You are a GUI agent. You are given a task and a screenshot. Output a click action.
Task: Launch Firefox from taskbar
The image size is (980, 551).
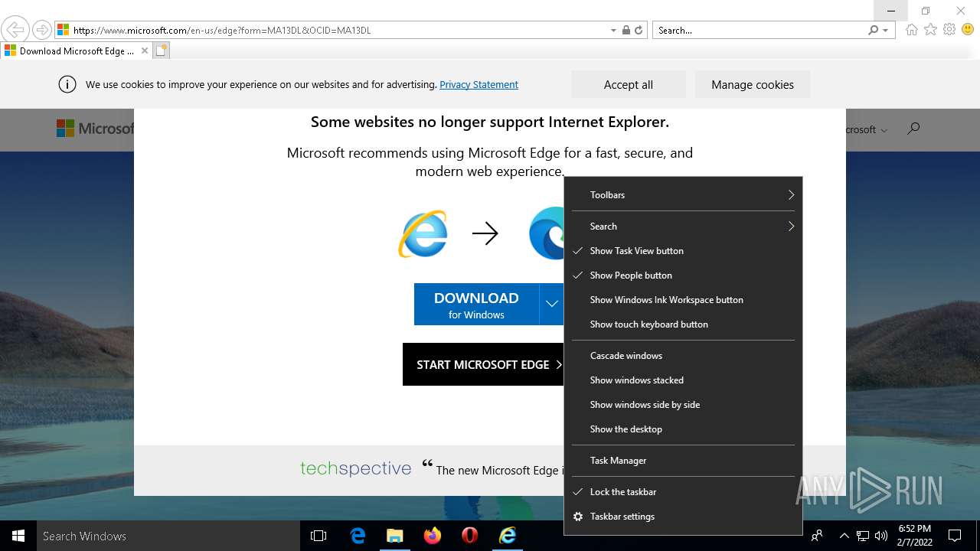[433, 536]
